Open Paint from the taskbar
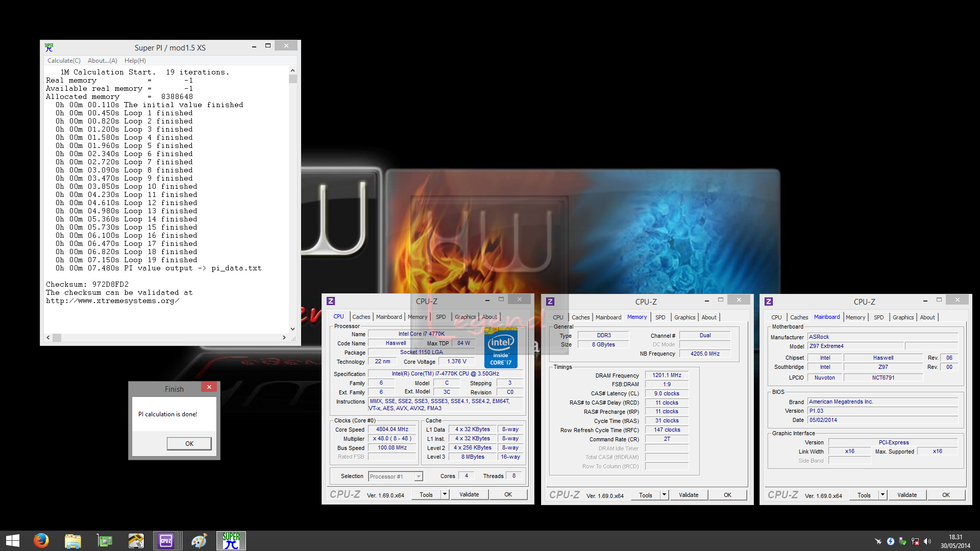Screen dimensions: 980x551 199,541
